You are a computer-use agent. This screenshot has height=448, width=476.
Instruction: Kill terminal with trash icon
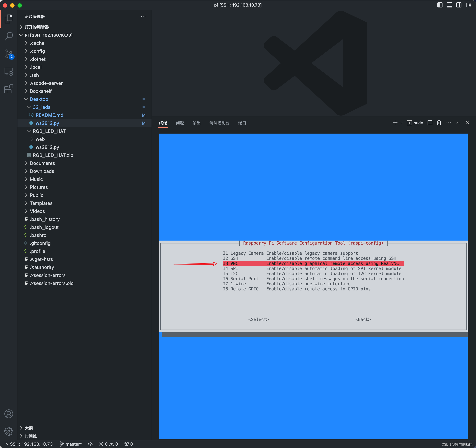(x=439, y=123)
